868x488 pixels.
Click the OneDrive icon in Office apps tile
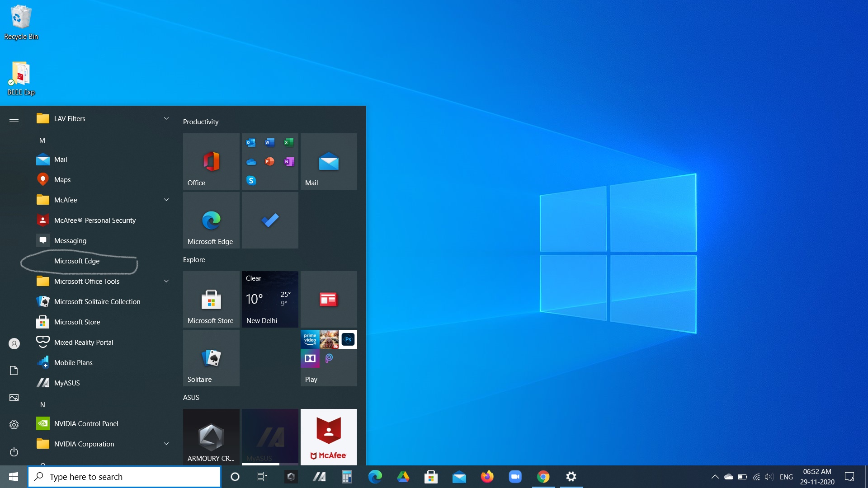click(251, 161)
